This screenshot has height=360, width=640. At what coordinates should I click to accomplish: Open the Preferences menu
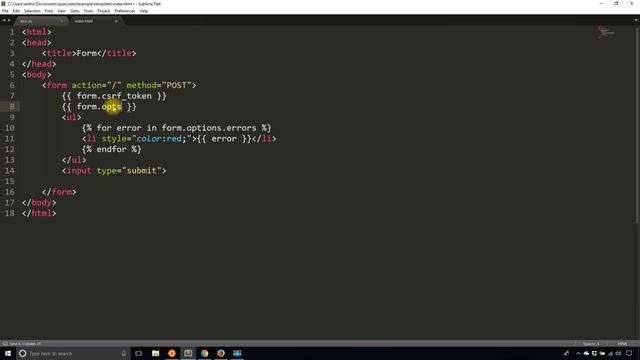click(x=124, y=11)
